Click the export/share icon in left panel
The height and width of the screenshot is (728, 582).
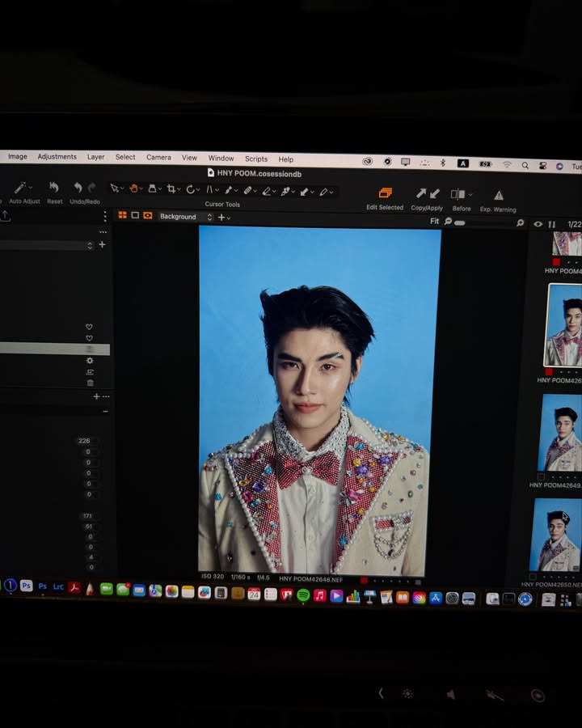(x=5, y=215)
